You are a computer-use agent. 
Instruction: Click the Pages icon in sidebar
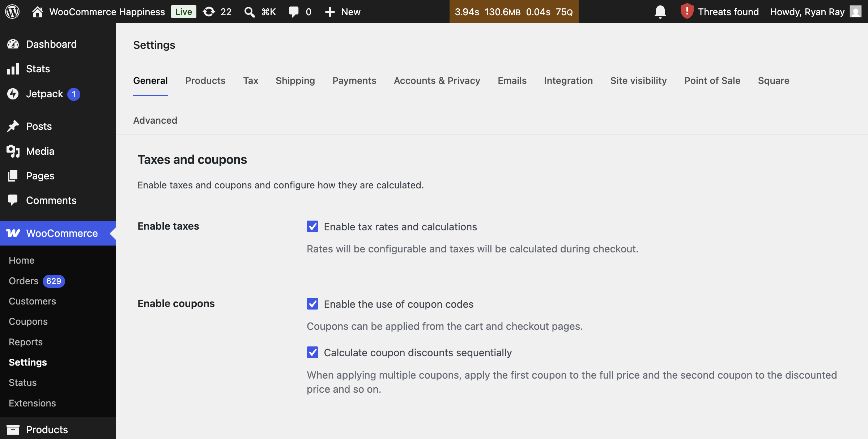pos(13,176)
